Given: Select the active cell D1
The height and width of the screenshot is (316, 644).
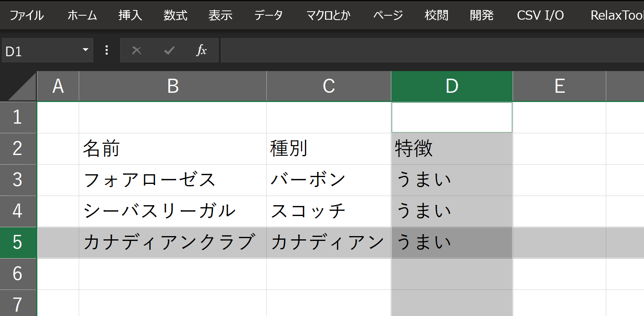Looking at the screenshot, I should click(452, 117).
